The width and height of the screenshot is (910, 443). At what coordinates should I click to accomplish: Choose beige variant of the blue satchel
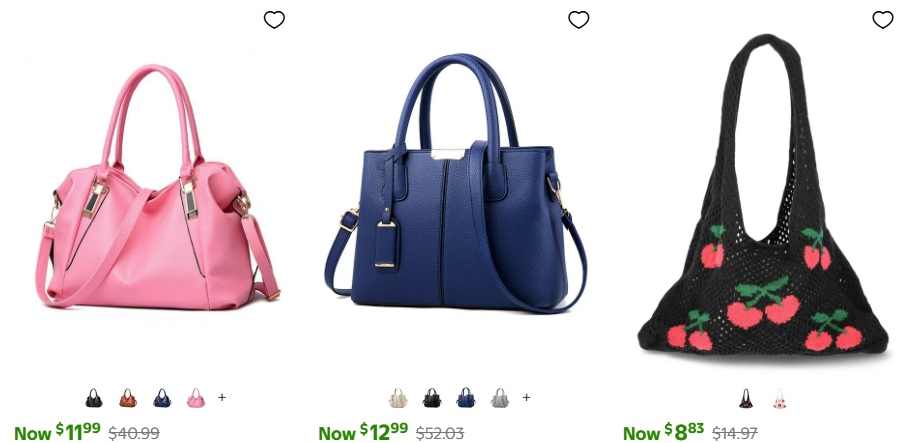(398, 398)
